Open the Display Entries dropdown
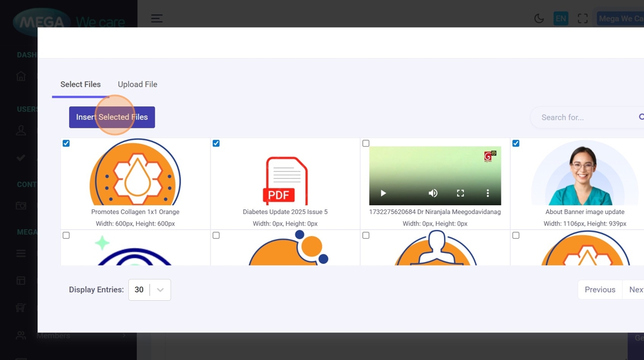The image size is (644, 360). tap(149, 290)
